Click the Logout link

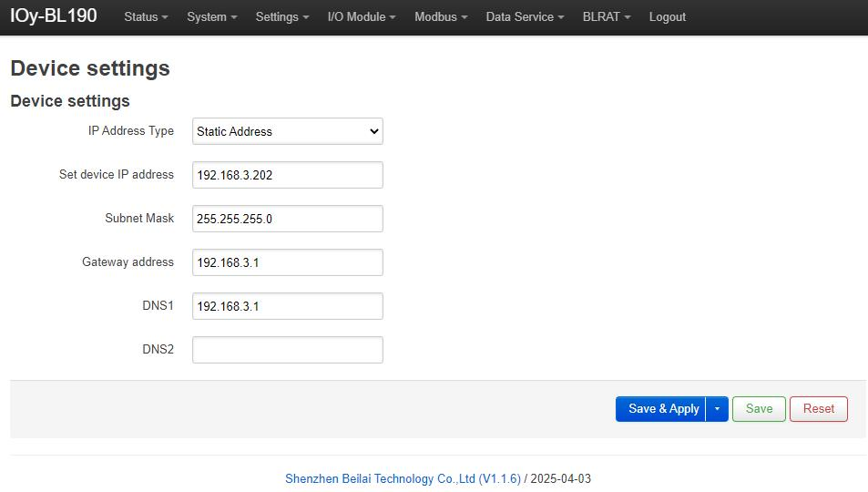point(667,17)
